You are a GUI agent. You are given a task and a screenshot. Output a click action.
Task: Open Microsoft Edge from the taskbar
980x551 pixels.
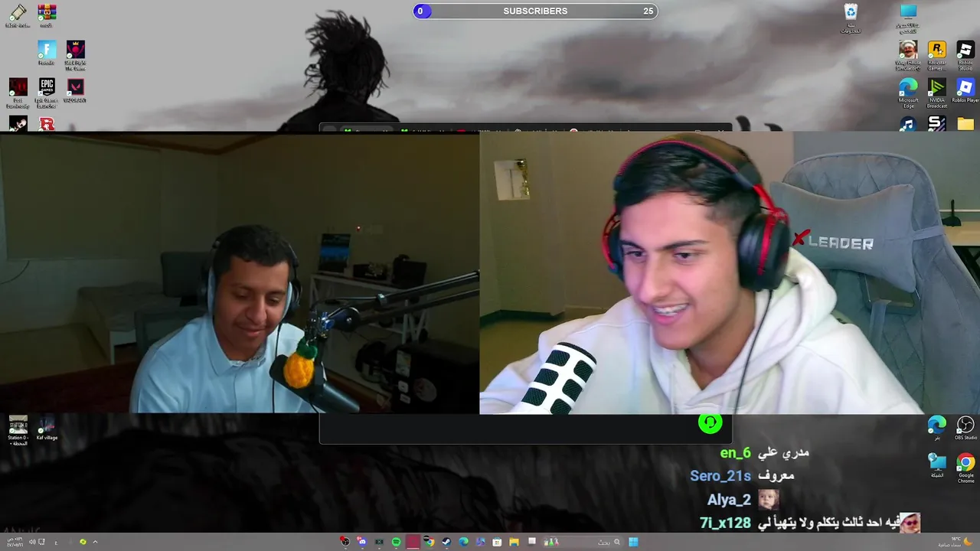463,542
